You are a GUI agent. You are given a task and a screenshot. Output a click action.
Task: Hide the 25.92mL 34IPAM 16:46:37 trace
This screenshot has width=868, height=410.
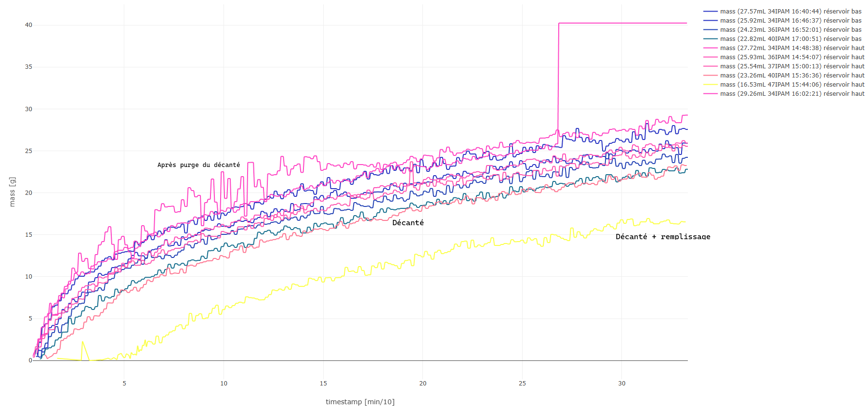[x=790, y=21]
